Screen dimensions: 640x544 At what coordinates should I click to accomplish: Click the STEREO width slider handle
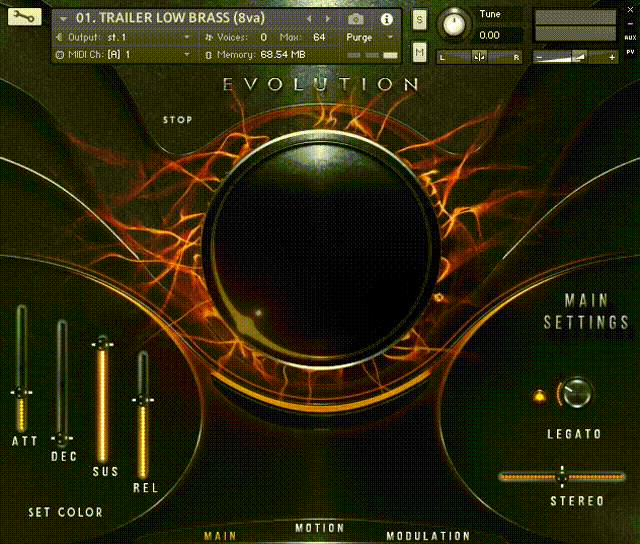click(562, 476)
